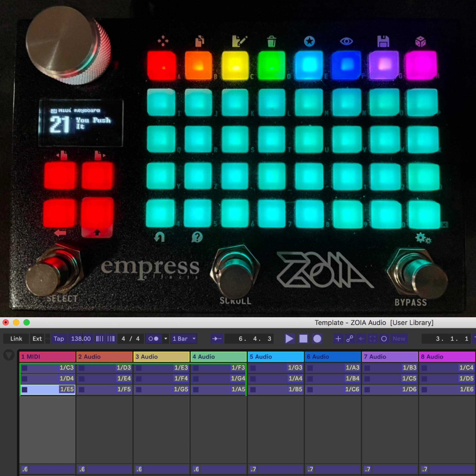Launch the 1/A4 clip with its square button
Viewport: 476px width, 476px height.
pyautogui.click(x=253, y=379)
